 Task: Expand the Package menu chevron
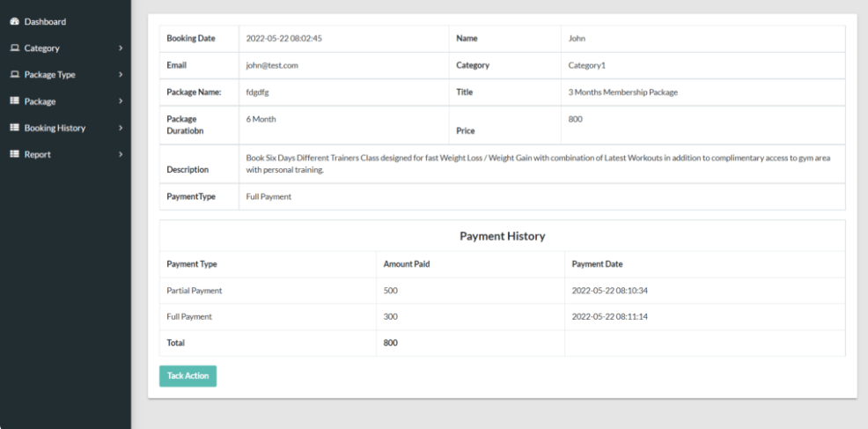tap(121, 101)
